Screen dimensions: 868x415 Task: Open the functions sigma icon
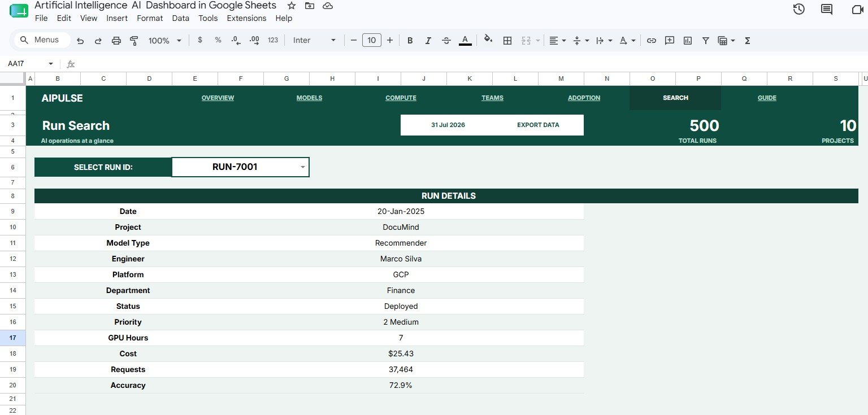click(x=748, y=41)
